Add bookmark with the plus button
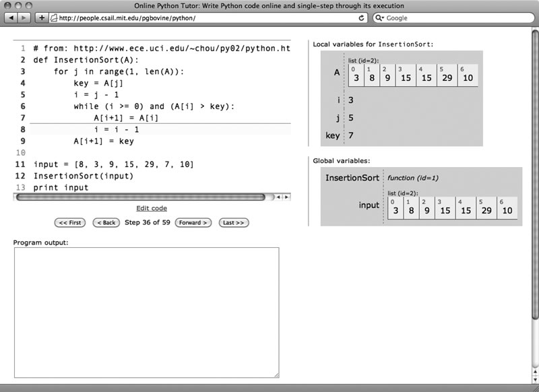539x392 pixels. pyautogui.click(x=42, y=18)
